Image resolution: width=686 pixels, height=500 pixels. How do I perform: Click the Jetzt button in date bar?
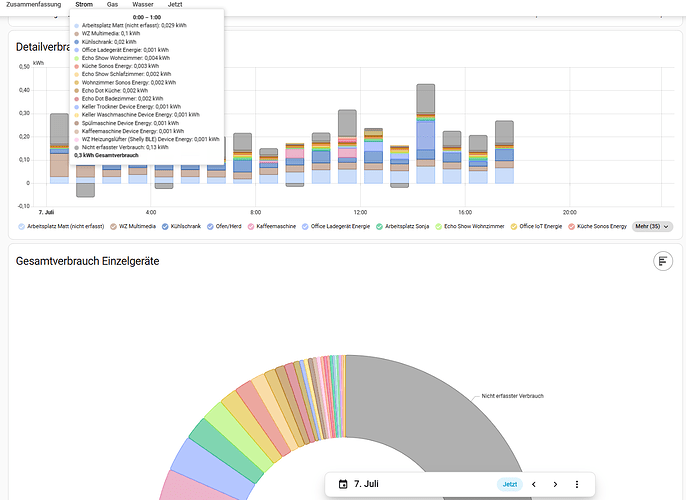click(510, 484)
